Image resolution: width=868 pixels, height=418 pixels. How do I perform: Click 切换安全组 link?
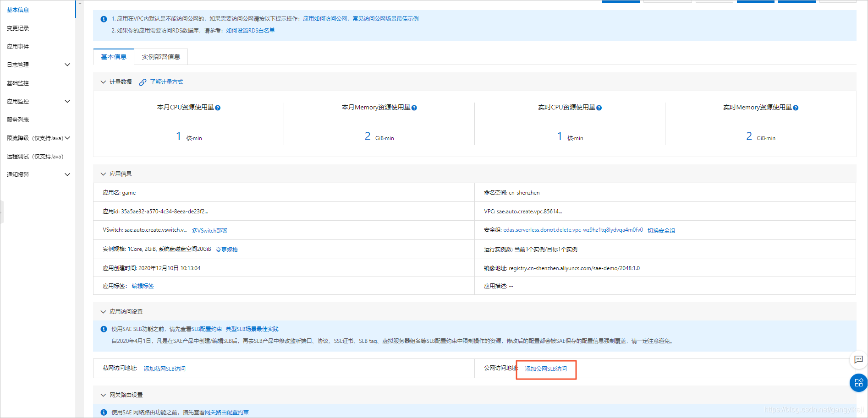point(661,231)
